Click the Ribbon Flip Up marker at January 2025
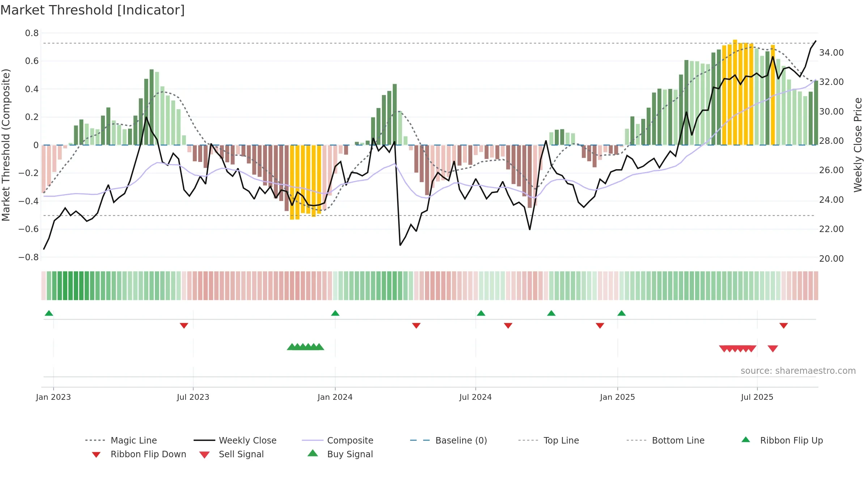Viewport: 868px width, 488px height. tap(621, 313)
